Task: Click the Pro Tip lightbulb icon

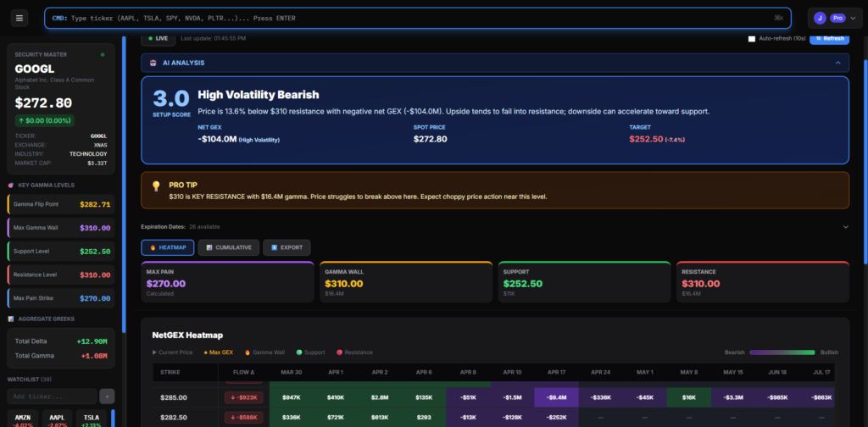Action: coord(156,186)
